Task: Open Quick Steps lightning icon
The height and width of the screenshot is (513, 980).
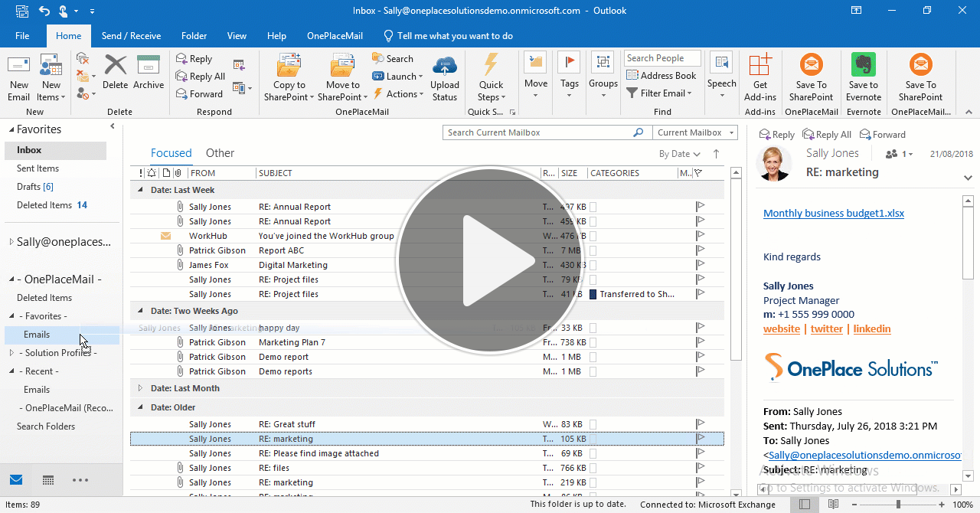Action: click(x=491, y=64)
